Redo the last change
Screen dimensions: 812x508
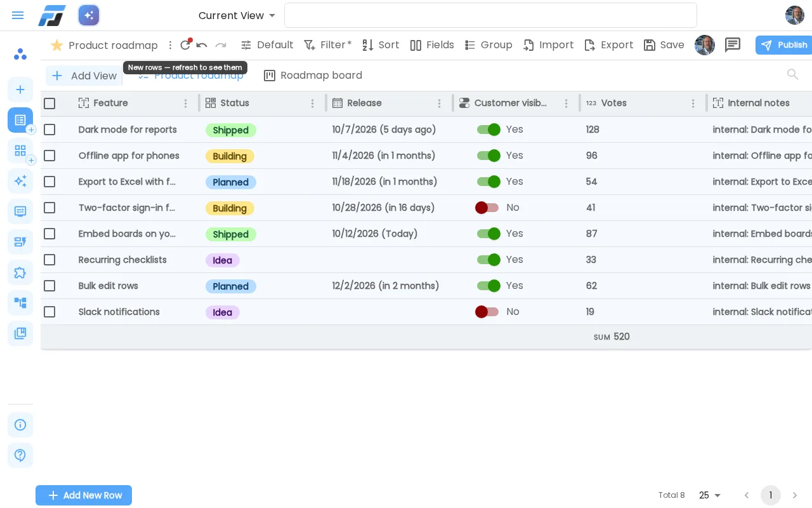coord(221,45)
